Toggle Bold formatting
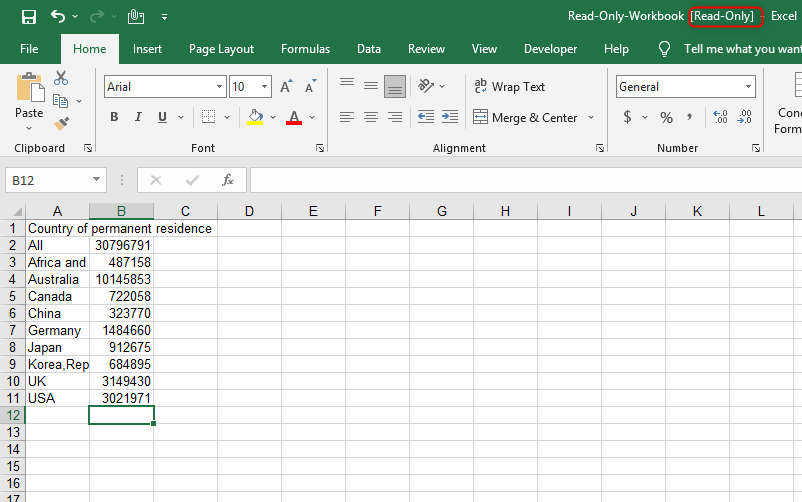Screen dimensions: 802x502 pos(114,117)
